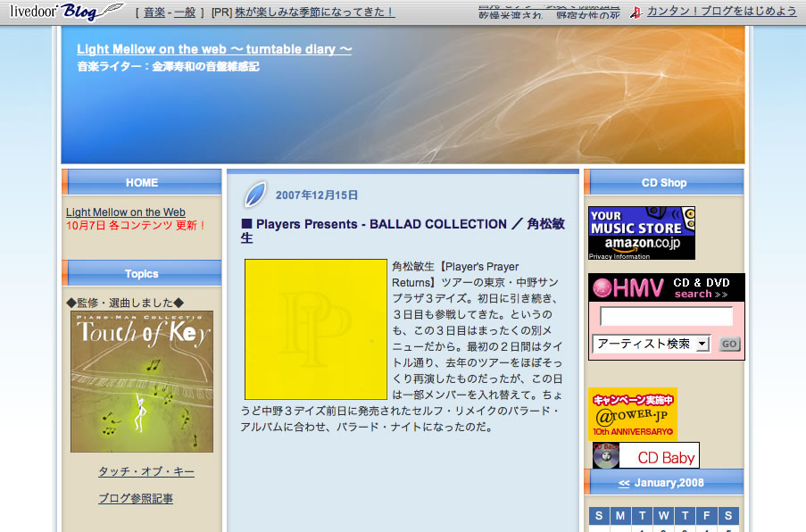This screenshot has width=806, height=532.
Task: Open the Touch of Key album cover
Action: point(142,381)
